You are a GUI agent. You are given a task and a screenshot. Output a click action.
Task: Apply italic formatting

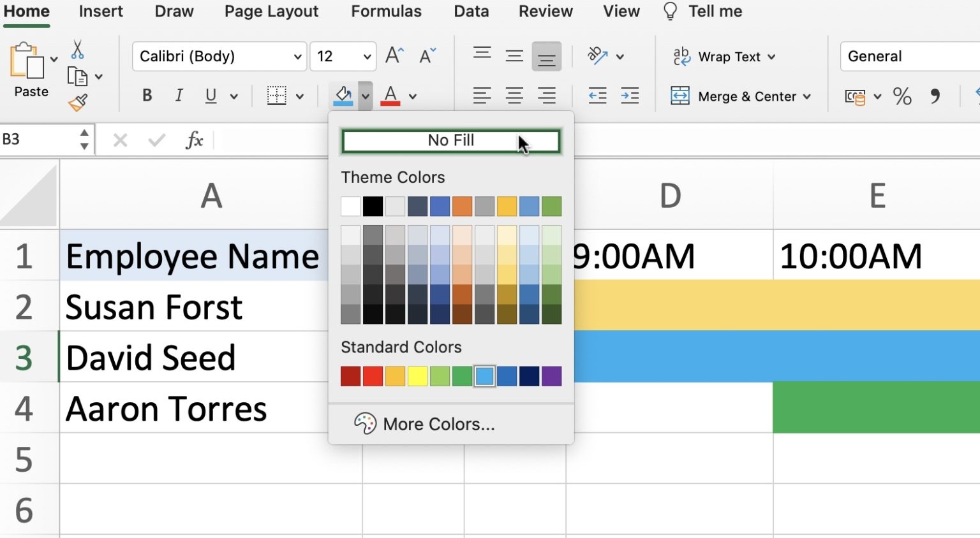(179, 96)
